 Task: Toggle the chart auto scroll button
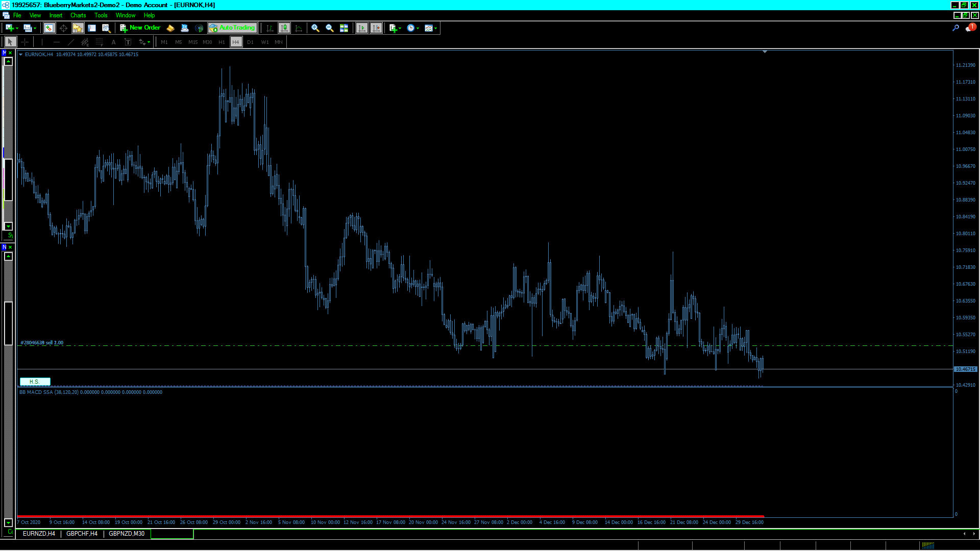coord(362,28)
